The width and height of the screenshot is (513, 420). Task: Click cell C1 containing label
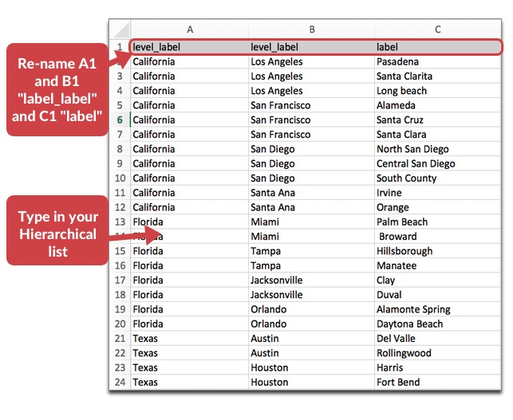[x=438, y=47]
